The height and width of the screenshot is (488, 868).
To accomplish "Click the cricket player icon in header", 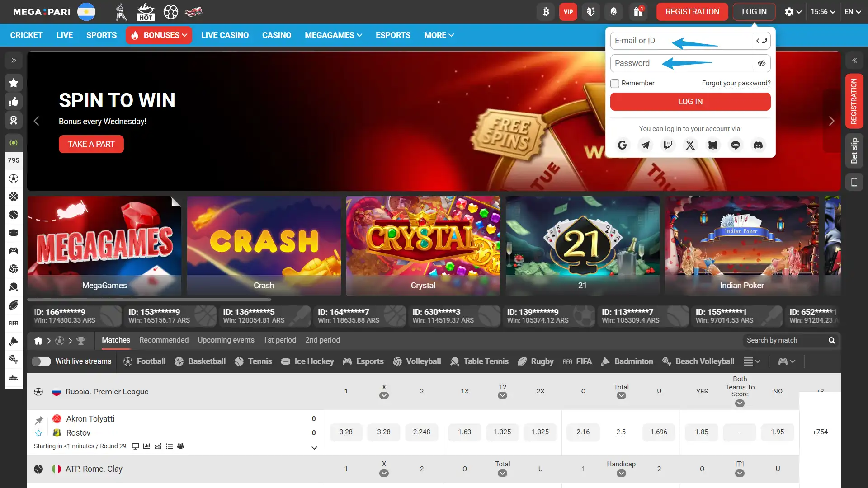I will (x=121, y=12).
